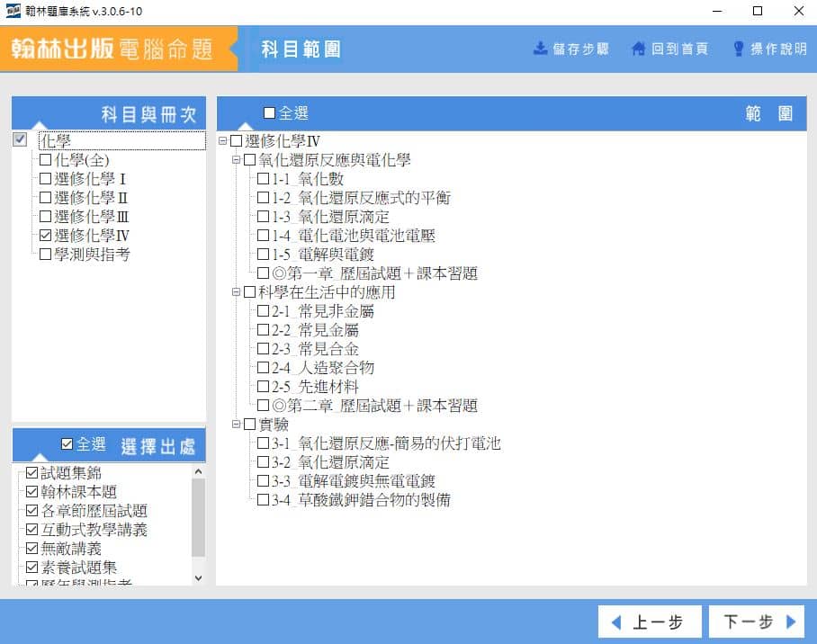Click the left arrow icon on 上一步
The image size is (817, 644).
point(616,622)
